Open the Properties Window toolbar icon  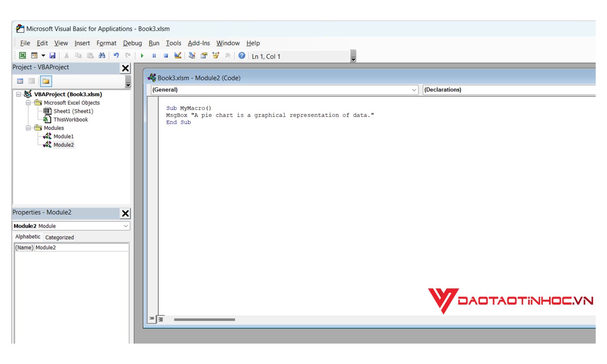[x=204, y=55]
